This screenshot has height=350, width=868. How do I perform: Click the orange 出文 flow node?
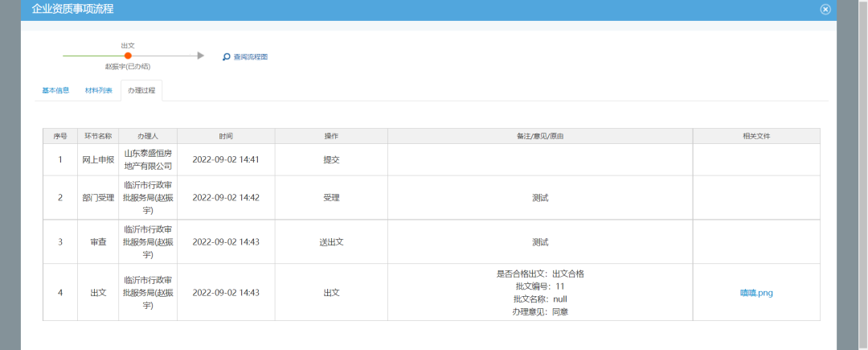[128, 56]
